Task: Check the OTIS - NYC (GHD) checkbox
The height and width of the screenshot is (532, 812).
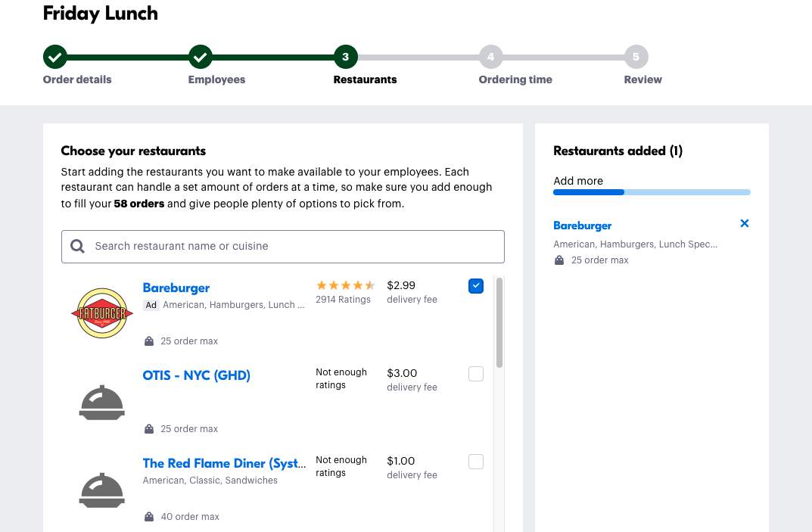Action: 475,374
